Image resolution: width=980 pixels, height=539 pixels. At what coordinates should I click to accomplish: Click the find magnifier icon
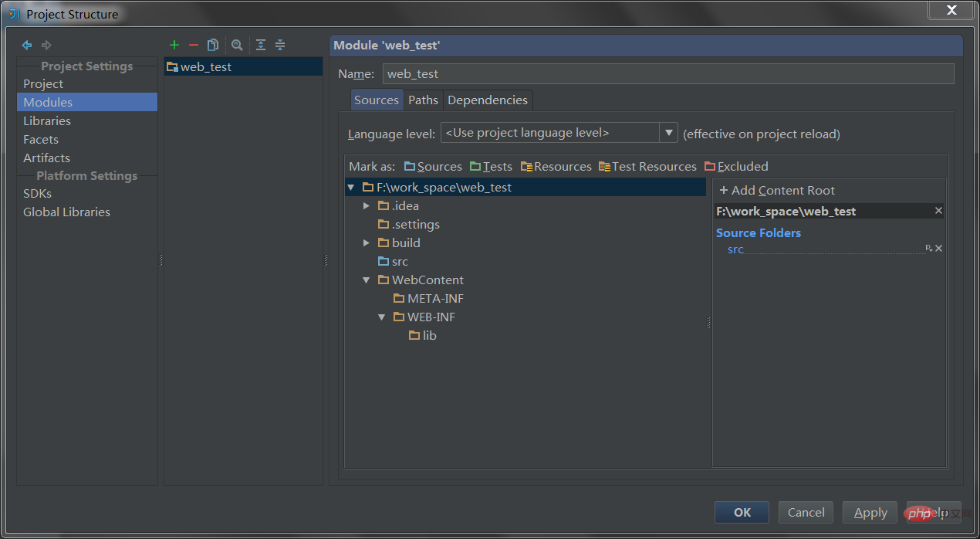pyautogui.click(x=238, y=46)
